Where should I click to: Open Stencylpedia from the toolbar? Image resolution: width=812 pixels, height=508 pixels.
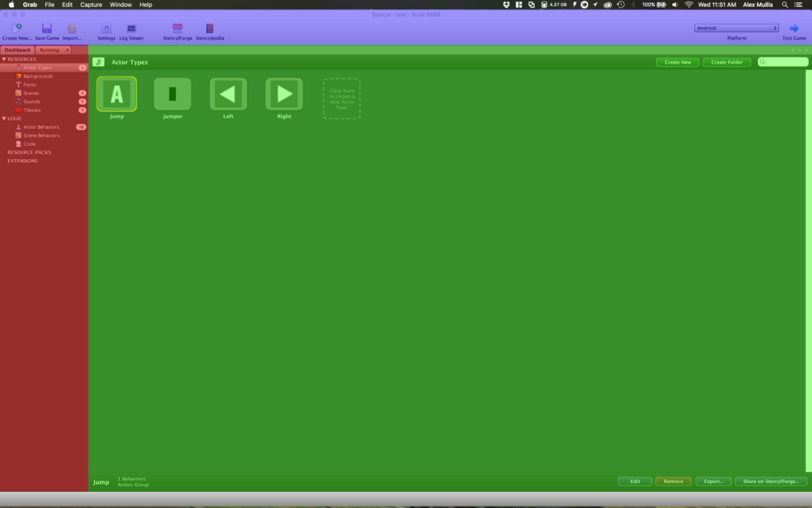(210, 28)
